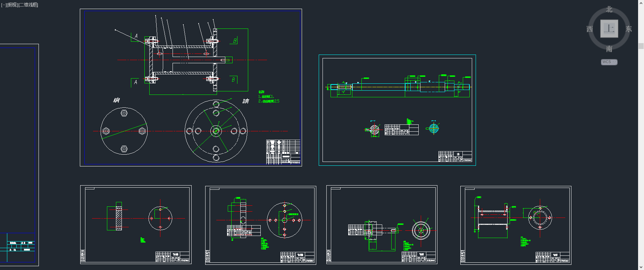644x270 pixels.
Task: Click the ViewCube 上 top face
Action: tap(609, 28)
